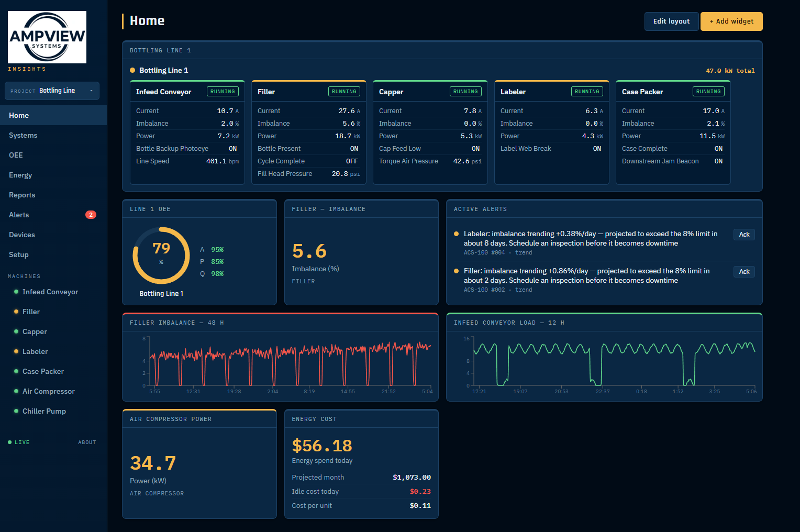Click the $56.18 energy spend value

pos(322,446)
